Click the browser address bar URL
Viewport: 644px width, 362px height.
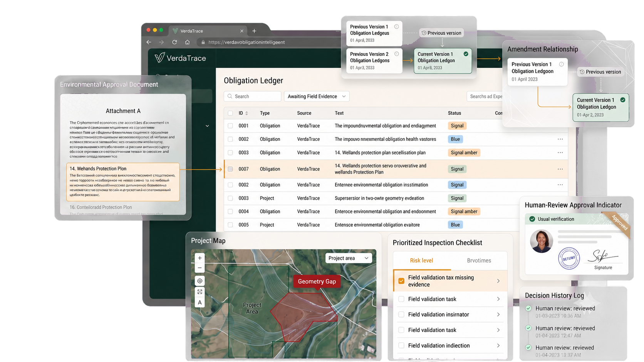[247, 42]
